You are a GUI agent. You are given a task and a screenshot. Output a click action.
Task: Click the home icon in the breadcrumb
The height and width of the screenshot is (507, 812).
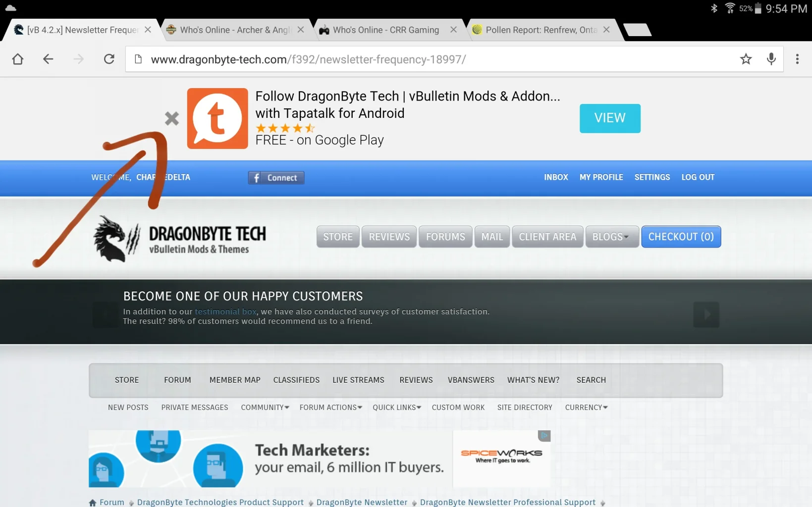[93, 503]
